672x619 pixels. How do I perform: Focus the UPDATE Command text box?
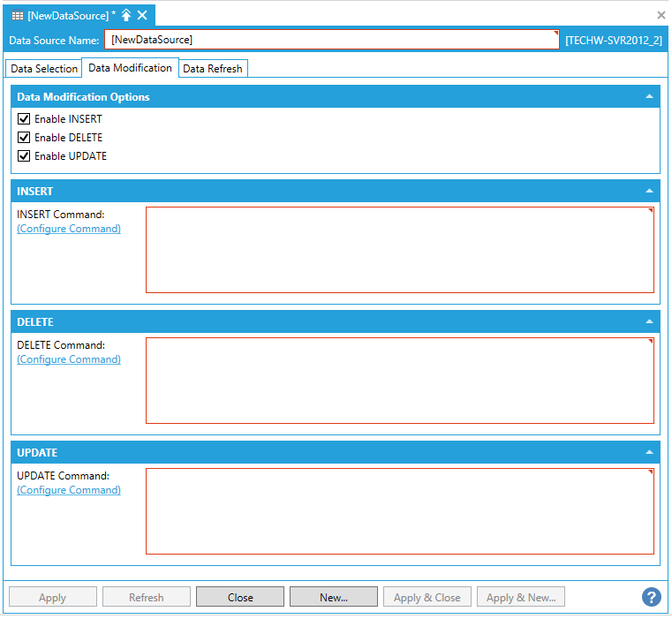click(x=399, y=510)
